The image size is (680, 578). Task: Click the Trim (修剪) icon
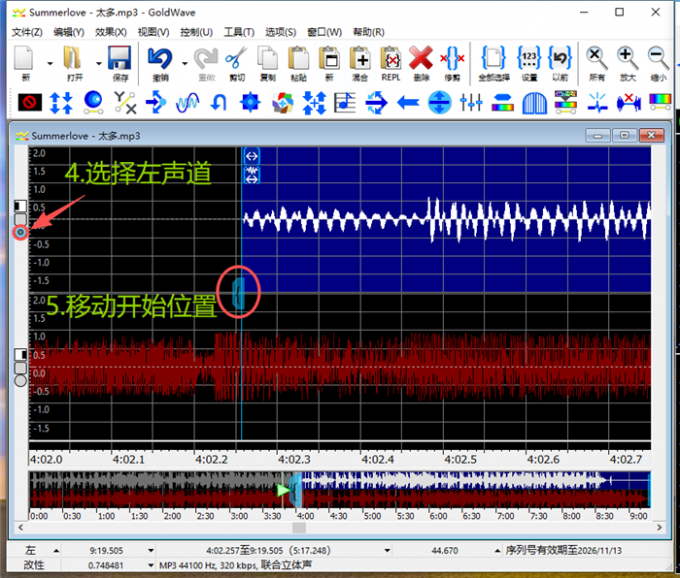pos(452,58)
